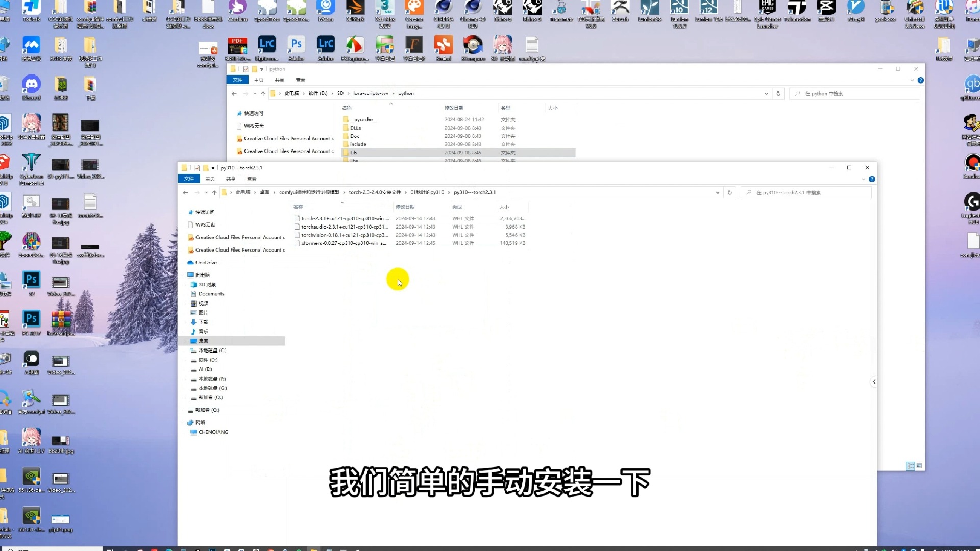Select the xformers-0.0.27 whl file
Viewport: 980px width, 551px height.
click(344, 243)
